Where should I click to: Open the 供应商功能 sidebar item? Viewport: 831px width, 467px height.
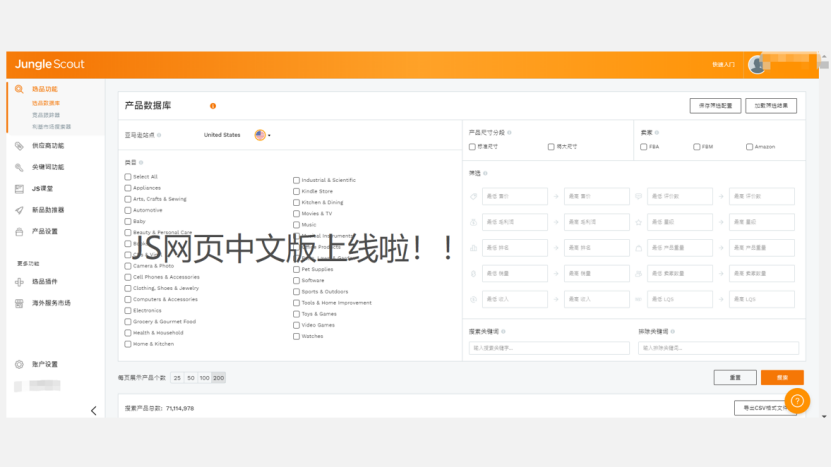click(x=48, y=146)
